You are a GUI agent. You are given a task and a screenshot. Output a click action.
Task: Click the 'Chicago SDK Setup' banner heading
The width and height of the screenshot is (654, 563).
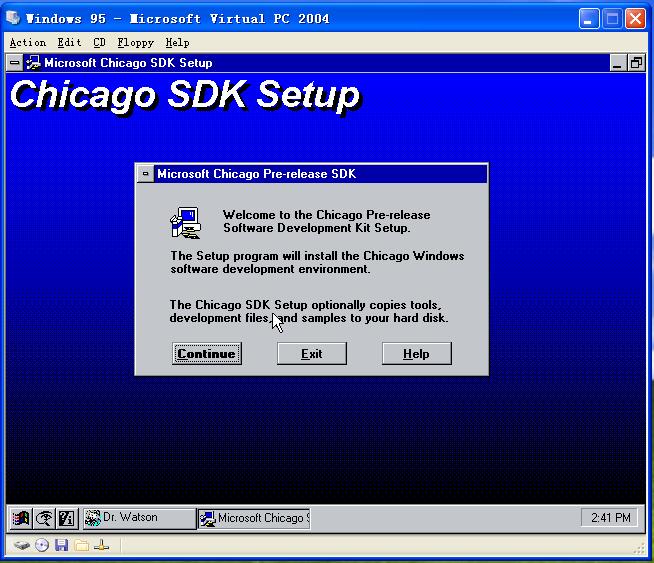(x=185, y=96)
